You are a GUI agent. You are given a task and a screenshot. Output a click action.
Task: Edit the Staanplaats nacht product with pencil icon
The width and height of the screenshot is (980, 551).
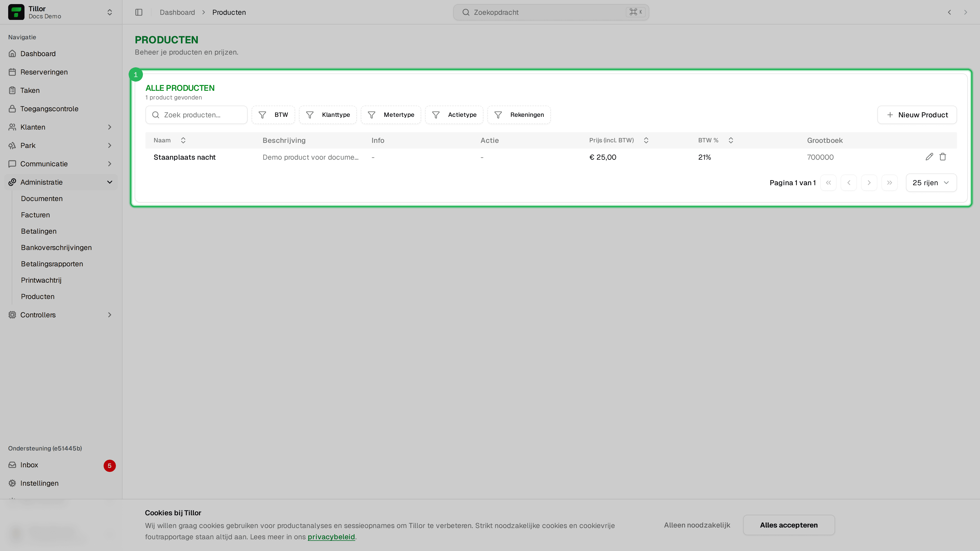point(929,157)
